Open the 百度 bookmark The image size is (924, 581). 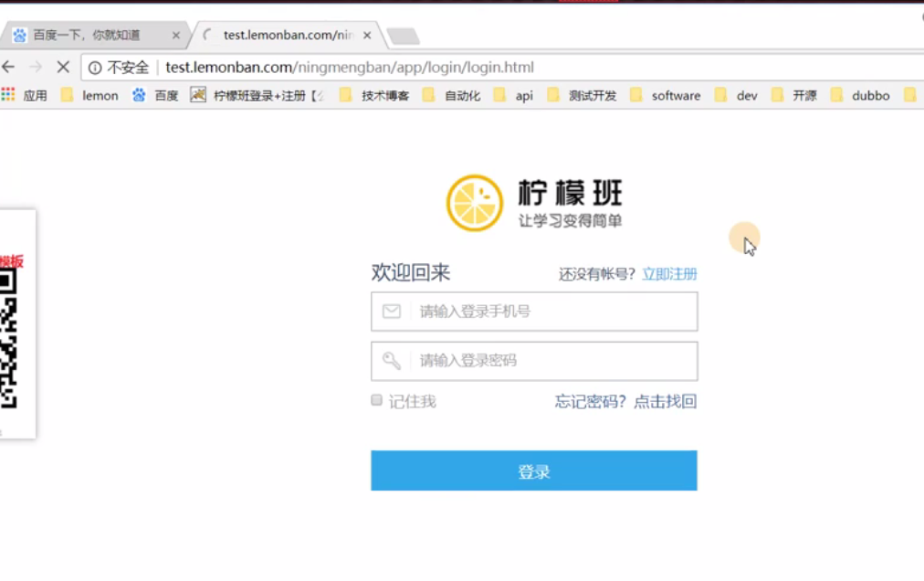[x=155, y=95]
